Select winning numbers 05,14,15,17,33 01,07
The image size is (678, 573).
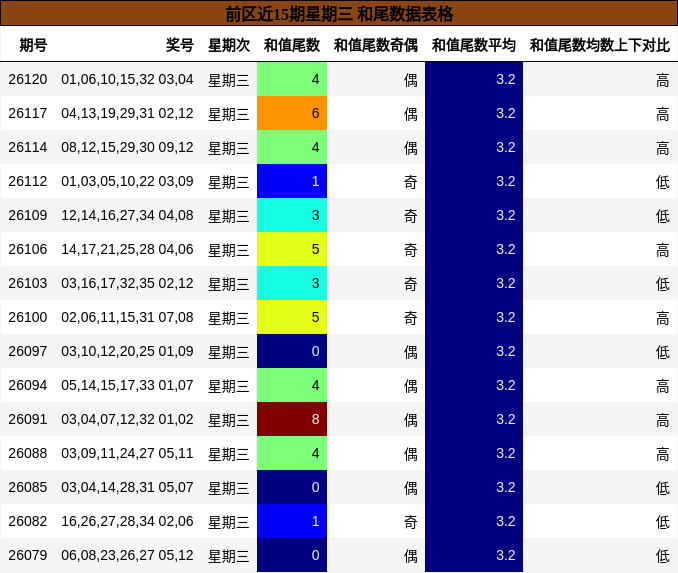click(127, 385)
